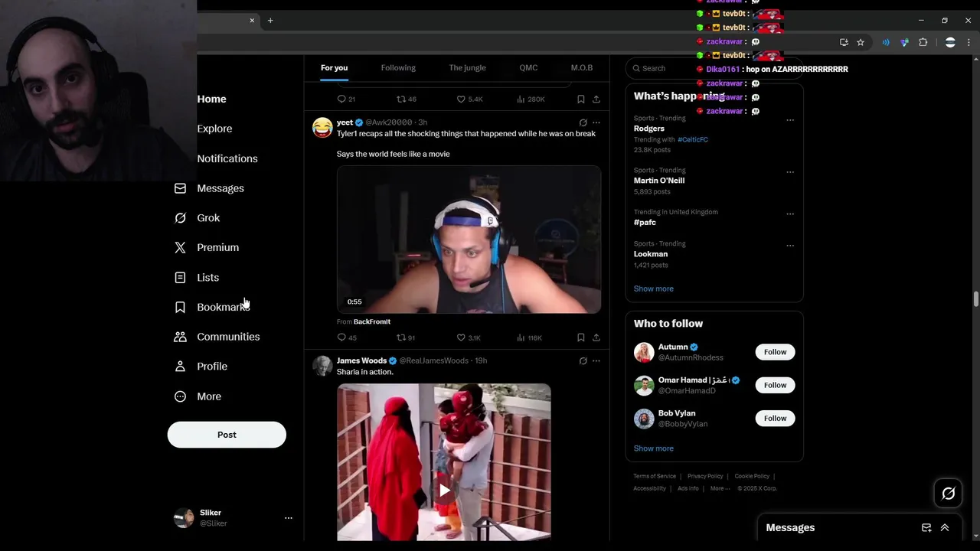The image size is (980, 551).
Task: Open Terms of Service link
Action: (655, 476)
